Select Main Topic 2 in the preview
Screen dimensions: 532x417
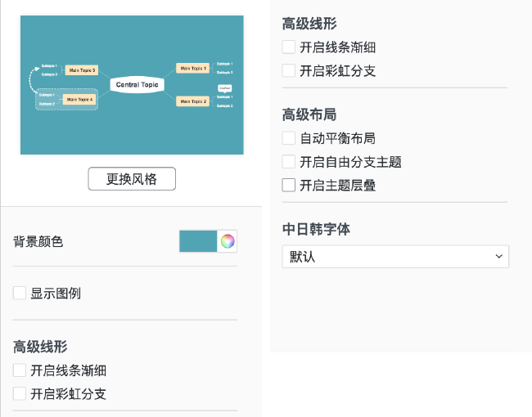coord(192,101)
